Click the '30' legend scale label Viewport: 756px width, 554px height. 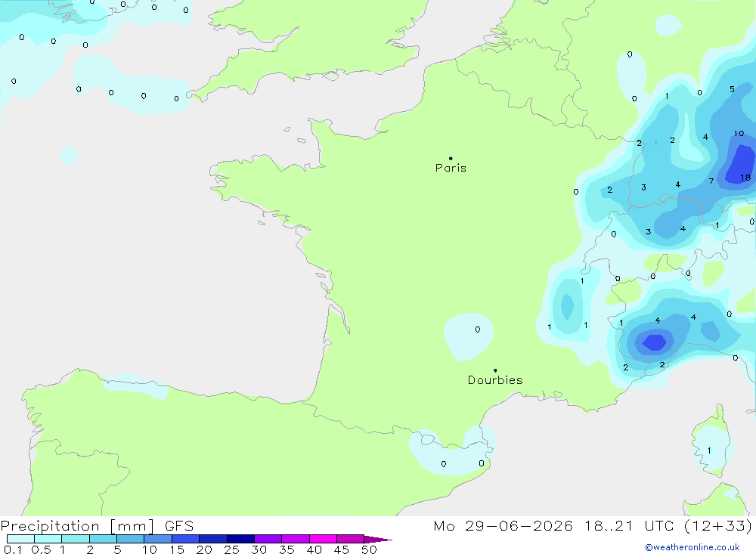[x=259, y=549]
